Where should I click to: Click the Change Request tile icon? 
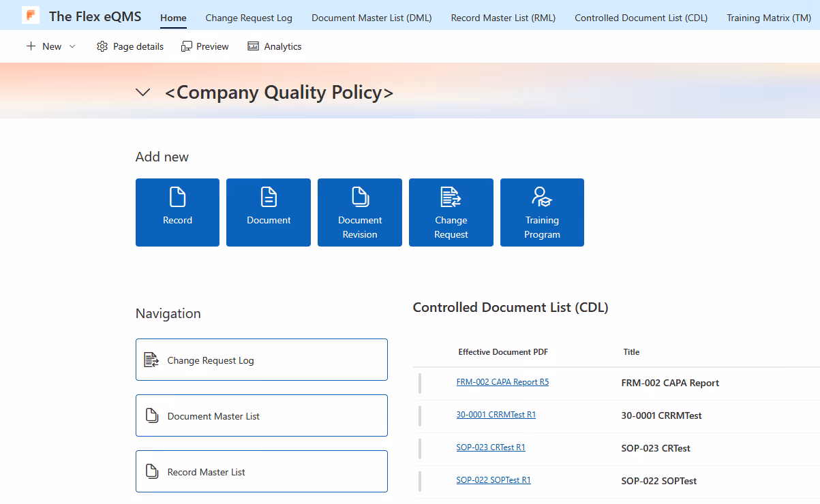point(451,197)
